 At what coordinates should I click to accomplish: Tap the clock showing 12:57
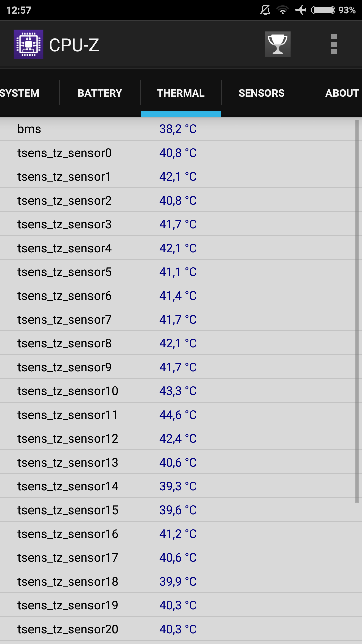click(x=19, y=10)
